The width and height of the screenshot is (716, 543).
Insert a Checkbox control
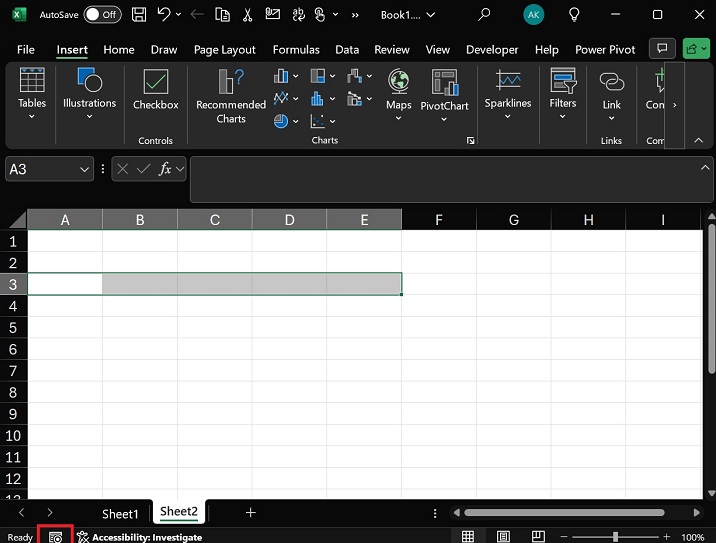tap(155, 90)
